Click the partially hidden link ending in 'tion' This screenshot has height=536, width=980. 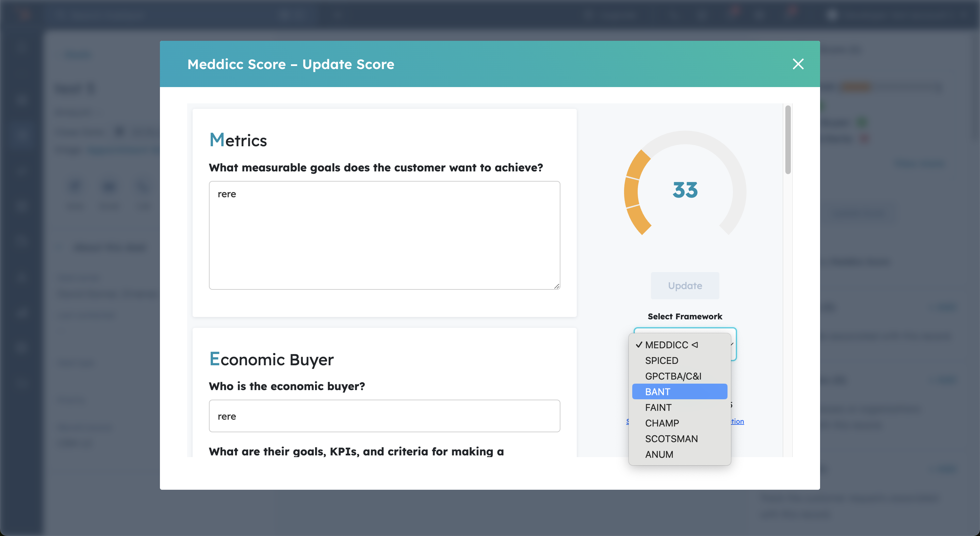click(737, 421)
